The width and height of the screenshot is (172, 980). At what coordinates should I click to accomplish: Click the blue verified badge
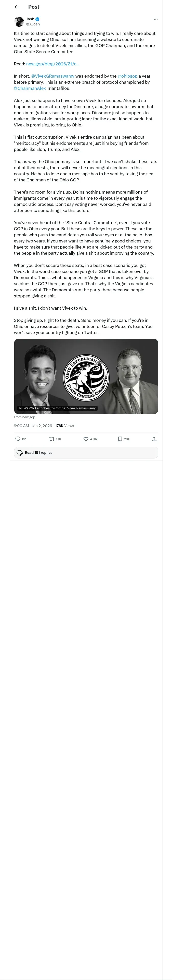[37, 19]
